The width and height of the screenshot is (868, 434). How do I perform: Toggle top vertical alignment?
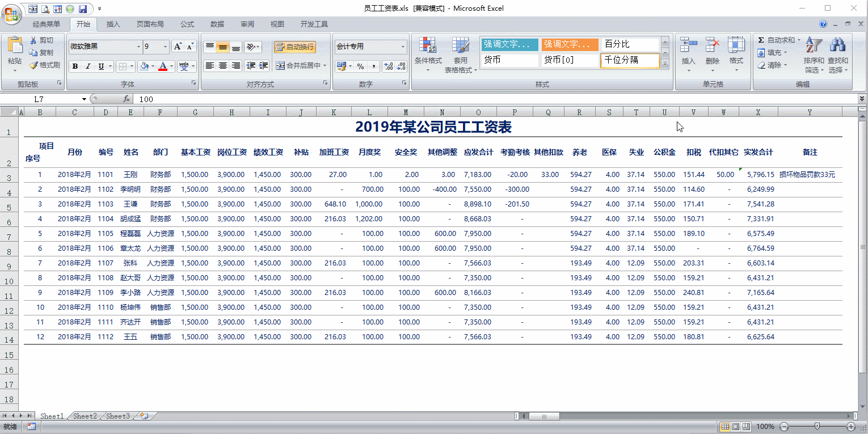[210, 47]
